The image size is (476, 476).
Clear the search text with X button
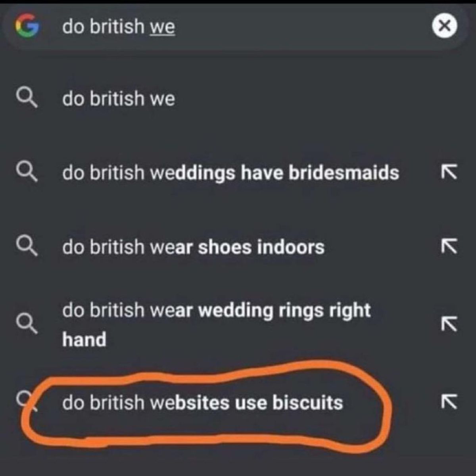(x=444, y=26)
